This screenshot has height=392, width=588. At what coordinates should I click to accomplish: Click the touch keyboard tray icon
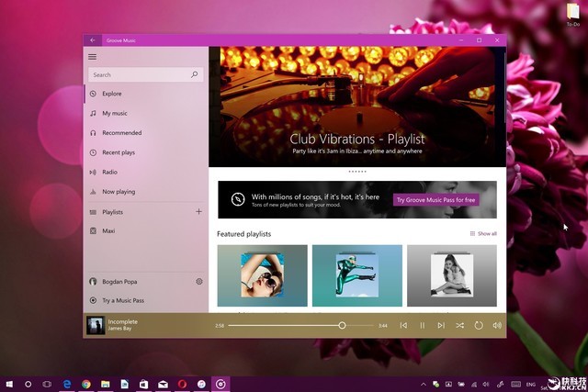(516, 384)
